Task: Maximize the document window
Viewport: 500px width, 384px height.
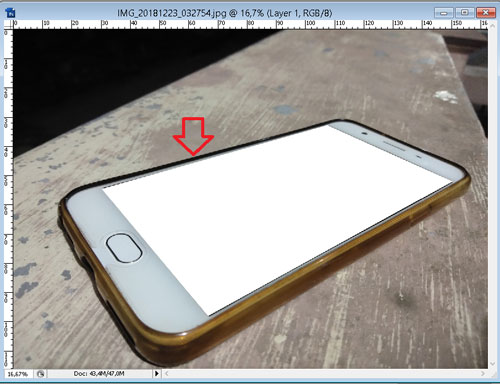Action: coord(465,13)
